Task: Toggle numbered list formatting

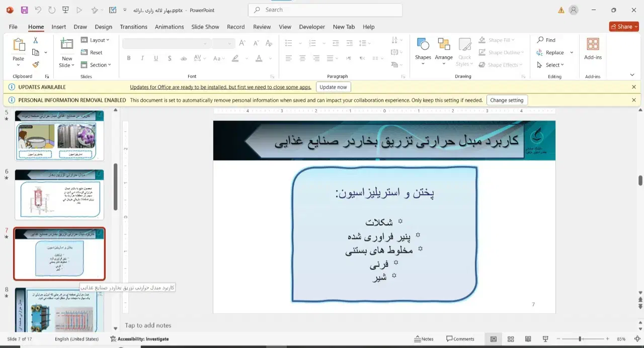Action: coord(311,43)
